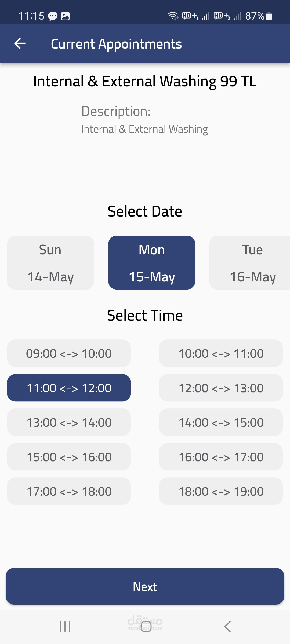Tap the gallery notification icon

coord(66,16)
